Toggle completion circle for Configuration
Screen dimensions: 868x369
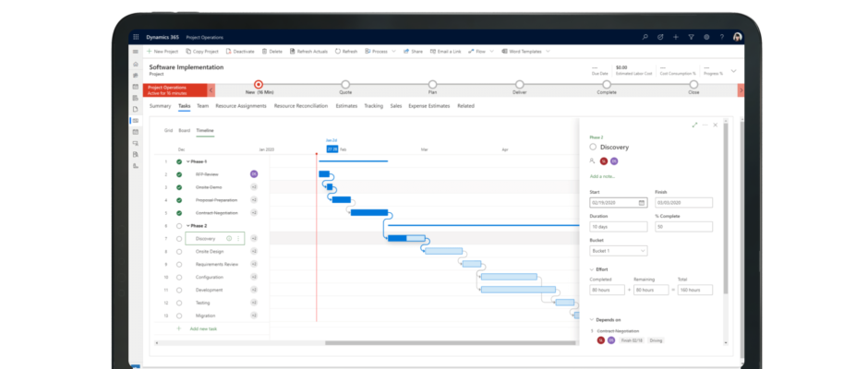tap(179, 277)
